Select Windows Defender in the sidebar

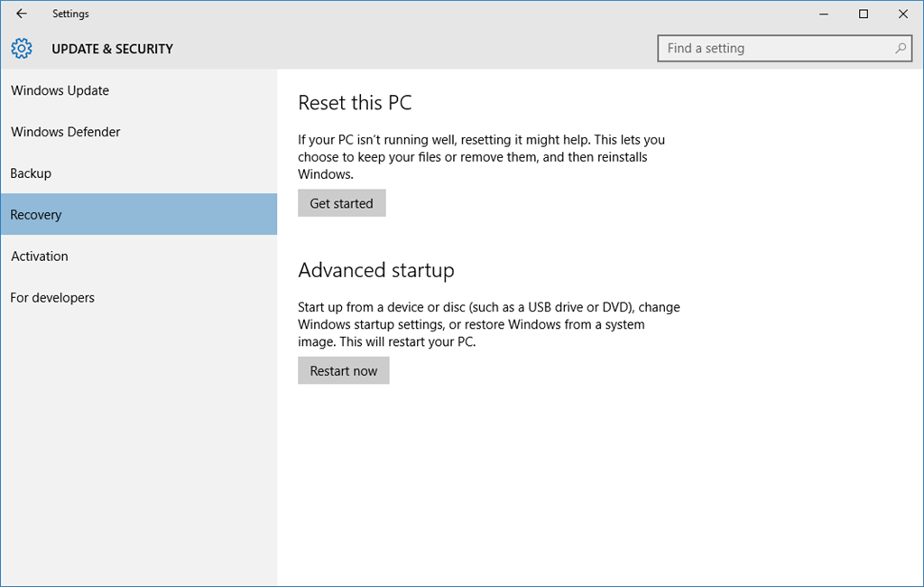tap(138, 132)
